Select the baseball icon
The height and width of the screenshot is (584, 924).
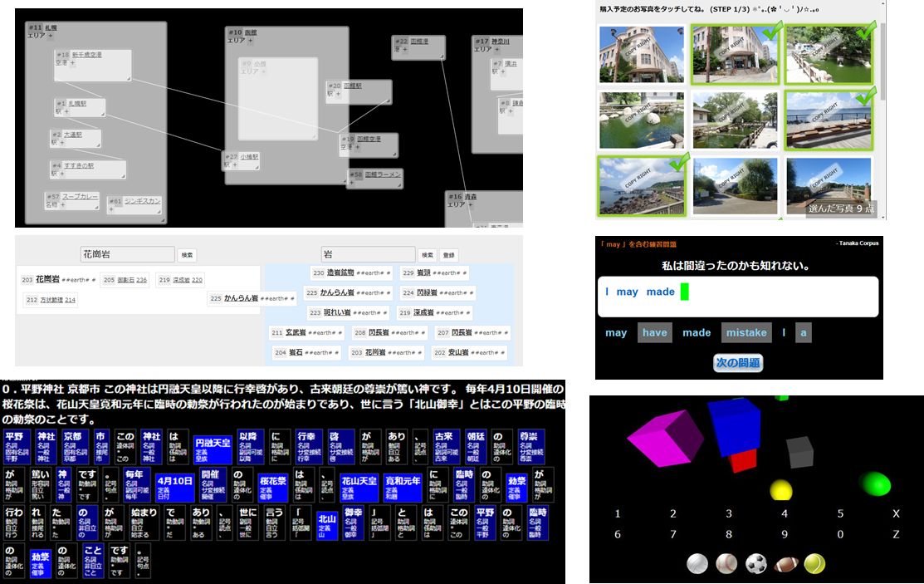click(726, 564)
